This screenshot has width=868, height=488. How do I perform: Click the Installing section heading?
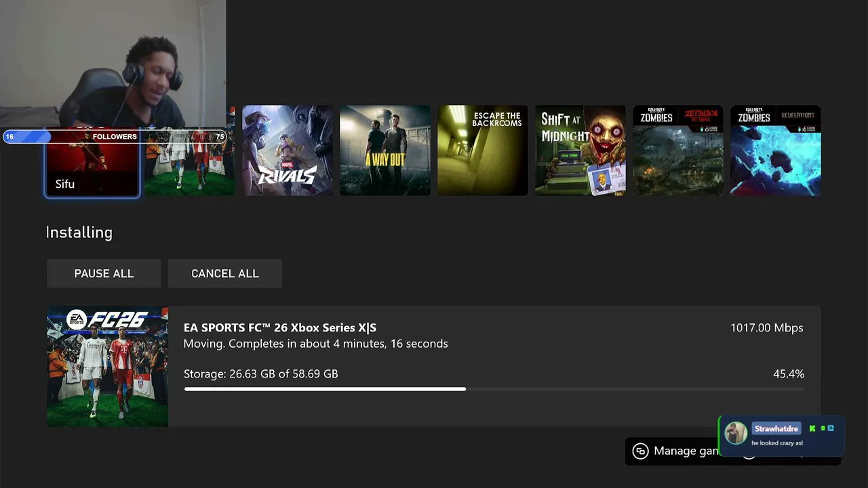tap(79, 232)
